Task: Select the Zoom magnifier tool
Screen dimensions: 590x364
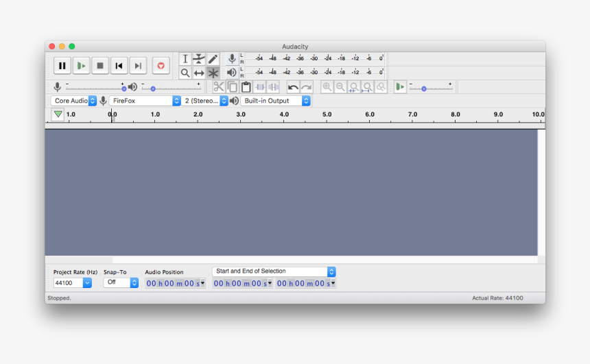Action: coord(185,73)
